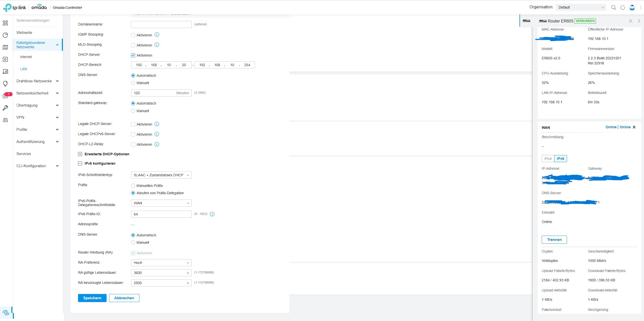
Task: Open the IPv6-Schnittstellentyp dropdown
Action: click(161, 175)
